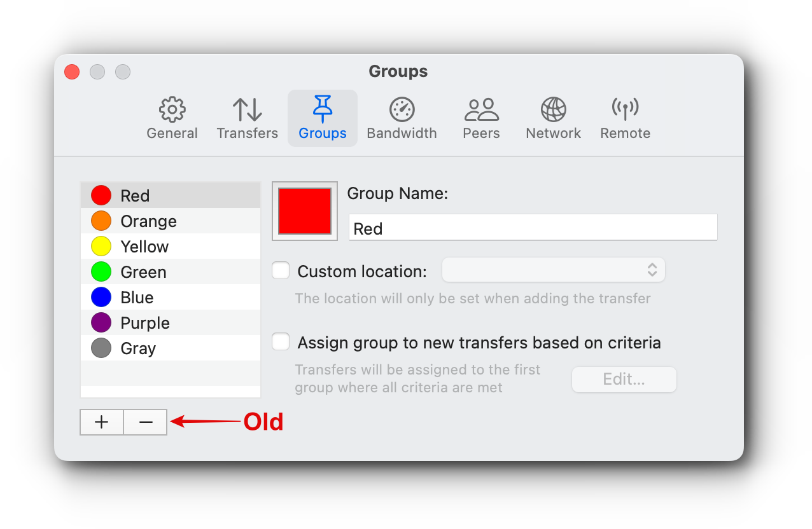This screenshot has width=812, height=529.
Task: Select the Blue group row
Action: click(x=171, y=297)
